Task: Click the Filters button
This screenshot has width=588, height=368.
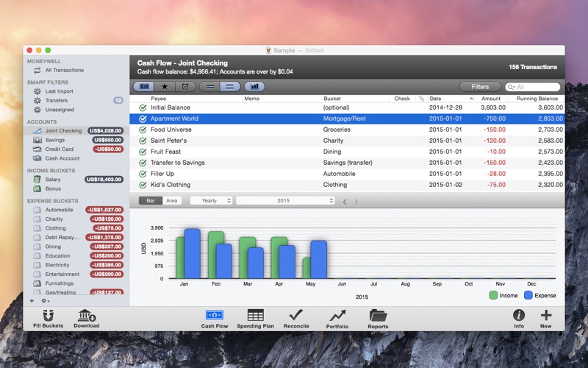Action: (x=480, y=87)
